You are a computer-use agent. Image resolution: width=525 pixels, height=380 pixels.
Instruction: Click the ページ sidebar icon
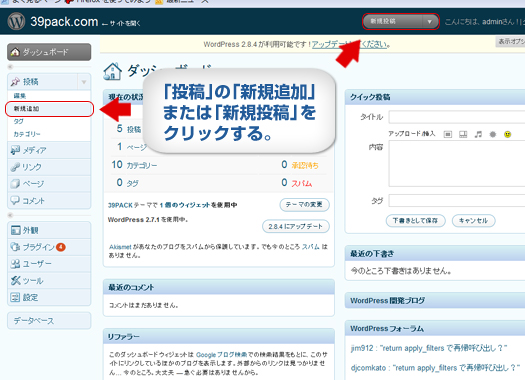(x=15, y=183)
